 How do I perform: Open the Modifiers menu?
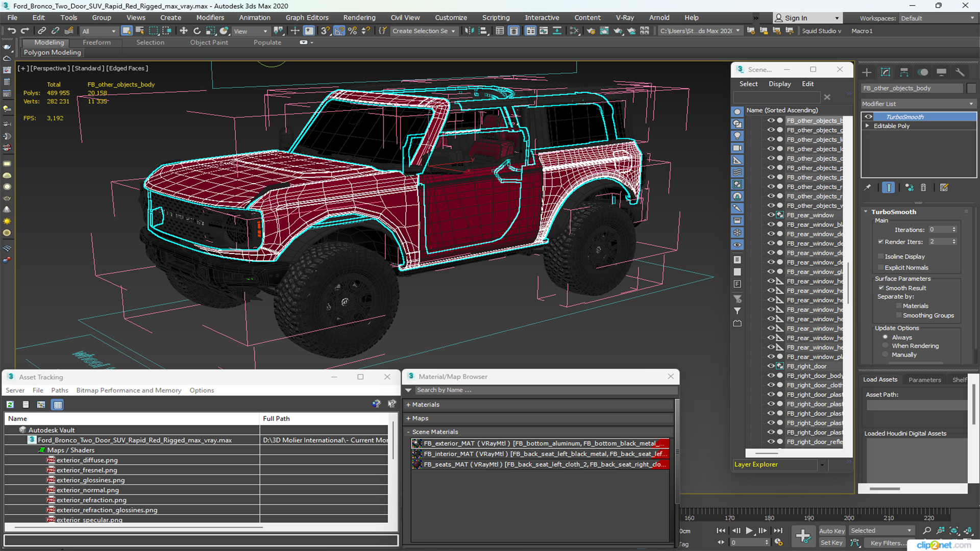pyautogui.click(x=210, y=18)
